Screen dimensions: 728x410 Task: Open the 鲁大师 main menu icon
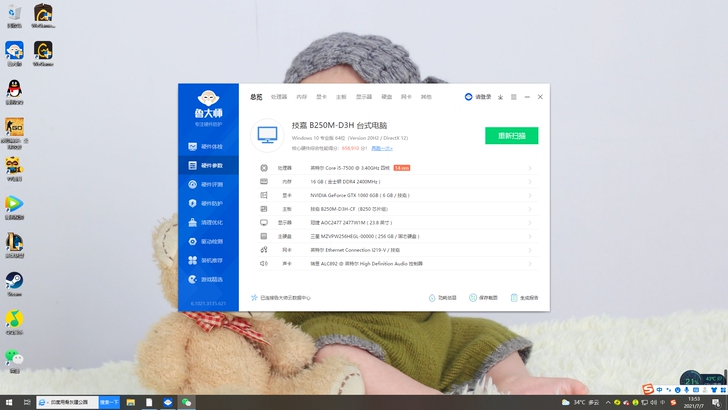point(514,97)
